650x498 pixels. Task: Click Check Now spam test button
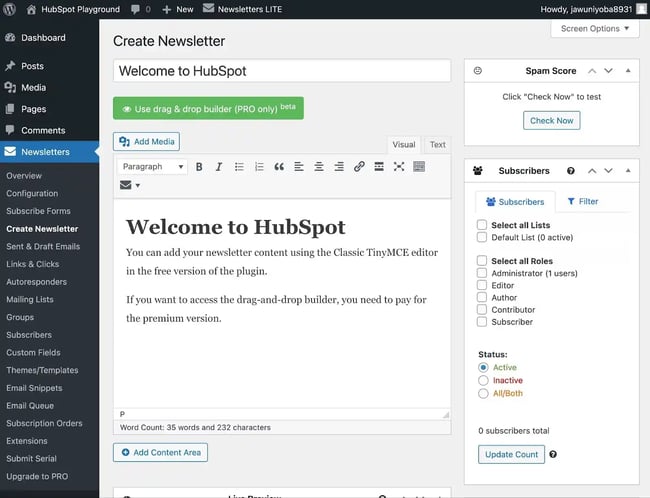pos(551,121)
